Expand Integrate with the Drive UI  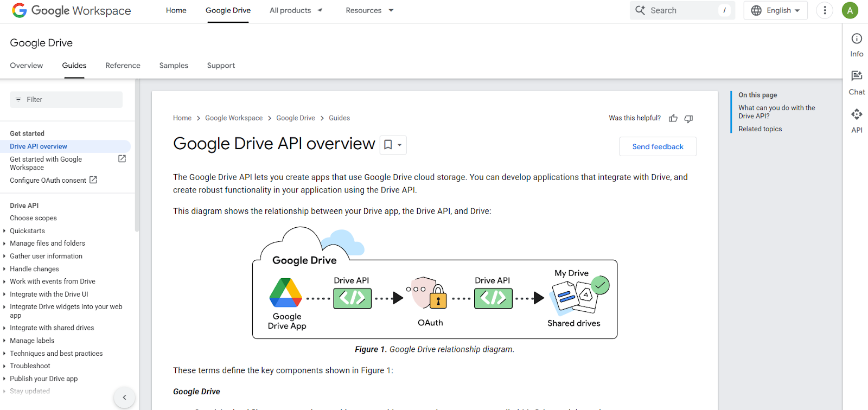4,294
